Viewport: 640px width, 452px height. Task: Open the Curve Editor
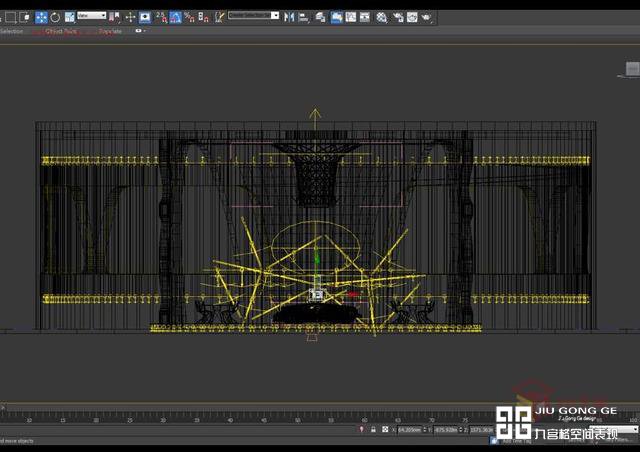[352, 17]
